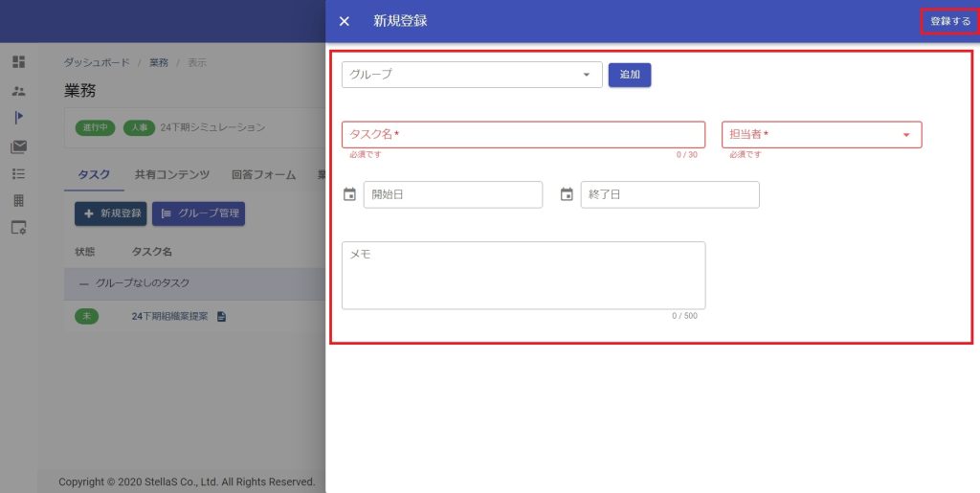The image size is (980, 493).
Task: Open the dashboard icon in the sidebar
Action: point(18,62)
